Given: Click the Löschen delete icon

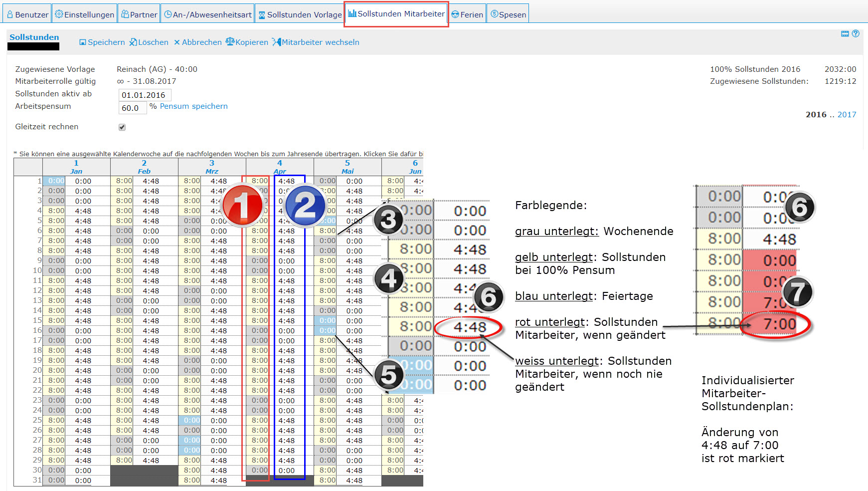Looking at the screenshot, I should pos(133,42).
